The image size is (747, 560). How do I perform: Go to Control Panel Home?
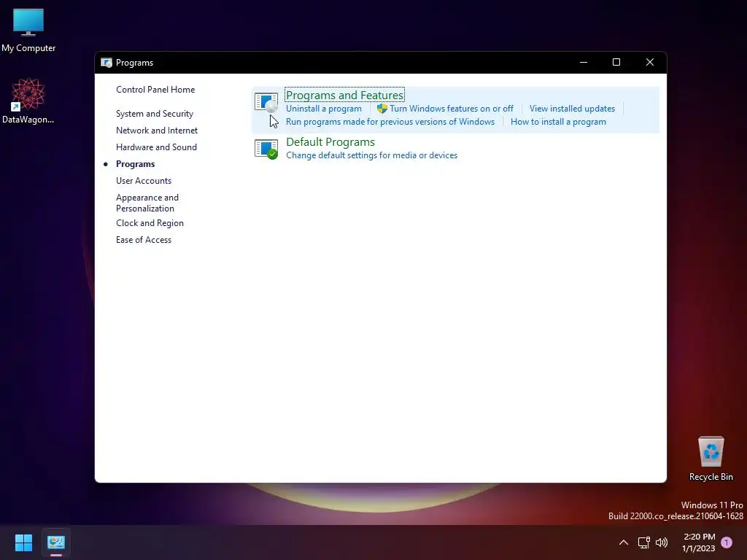click(155, 90)
